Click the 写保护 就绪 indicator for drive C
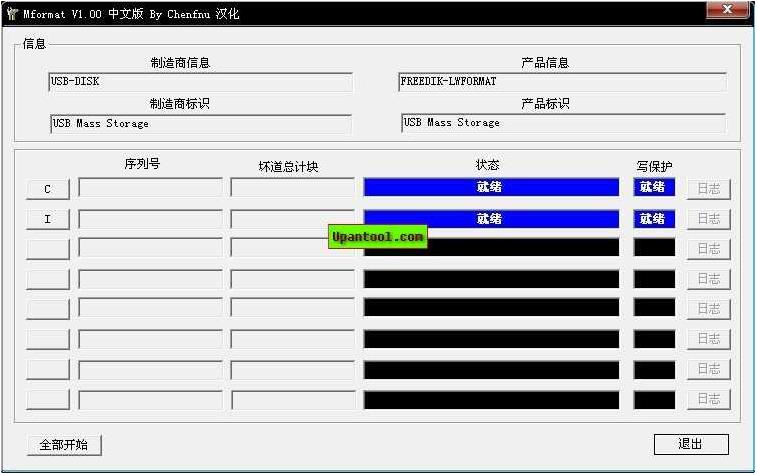Image resolution: width=757 pixels, height=473 pixels. pyautogui.click(x=654, y=187)
